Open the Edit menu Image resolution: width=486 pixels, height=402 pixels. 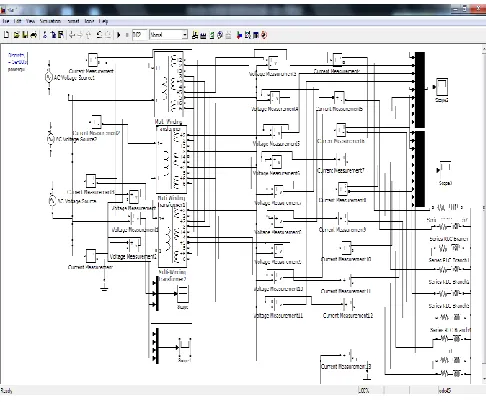[x=18, y=21]
